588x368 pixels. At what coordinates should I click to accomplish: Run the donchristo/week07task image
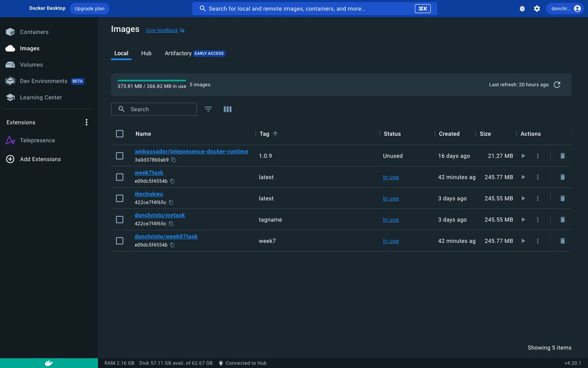tap(523, 241)
